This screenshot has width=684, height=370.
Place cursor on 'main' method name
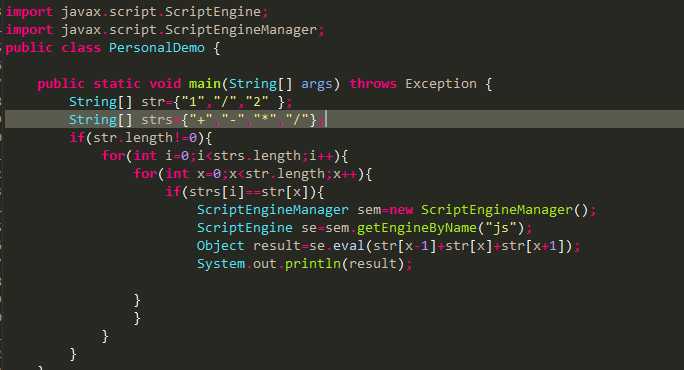205,83
